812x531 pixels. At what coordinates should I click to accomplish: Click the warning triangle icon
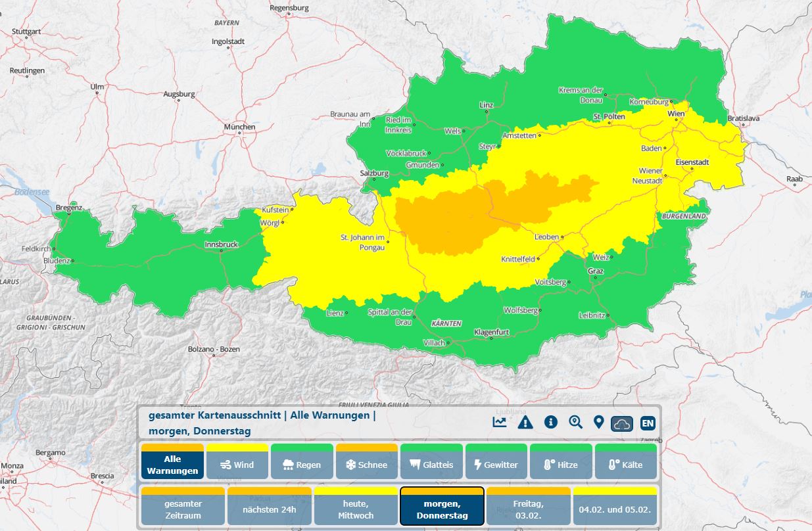524,423
